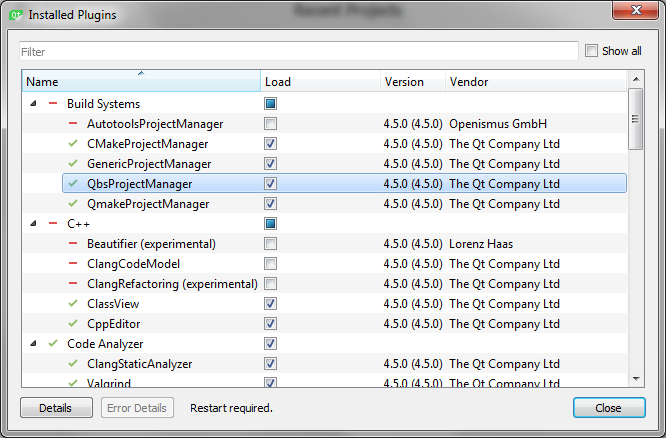The image size is (666, 438).
Task: Click red dash status icon beside ClangCodeModel
Action: [72, 264]
